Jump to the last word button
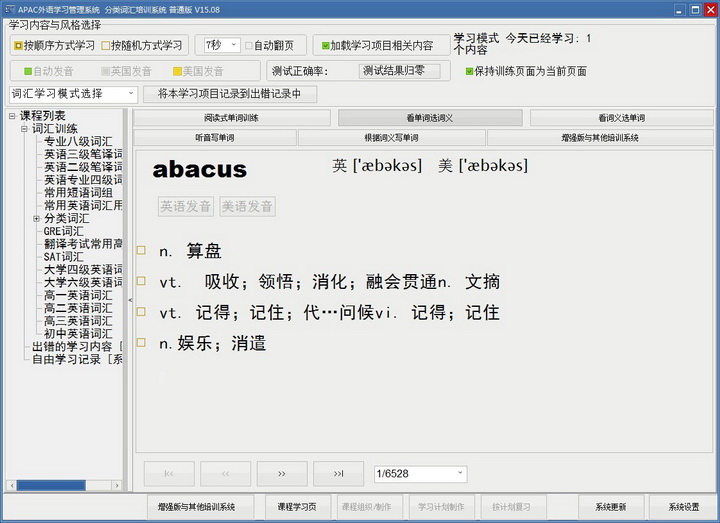This screenshot has width=720, height=523. [x=338, y=474]
